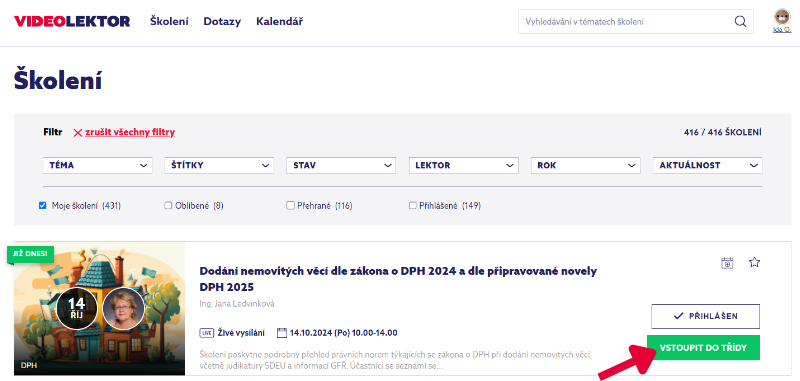Click lecturer name Ing. Jana Ledvinková
Screen dimensions: 800x381
tap(237, 304)
